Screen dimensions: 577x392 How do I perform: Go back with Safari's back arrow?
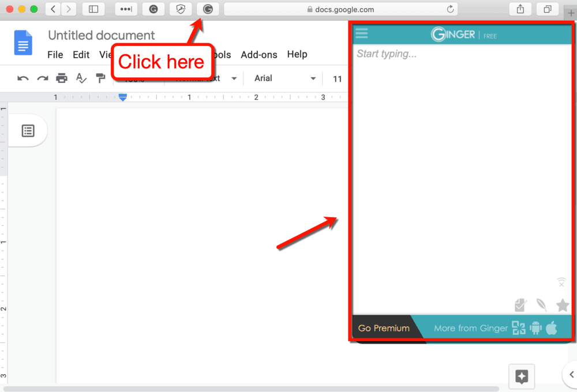click(53, 9)
